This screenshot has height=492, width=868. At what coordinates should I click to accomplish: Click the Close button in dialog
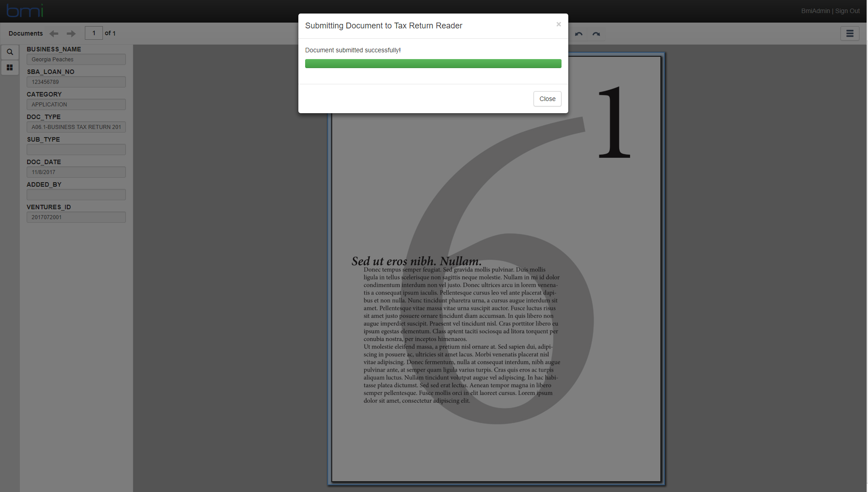pyautogui.click(x=547, y=99)
